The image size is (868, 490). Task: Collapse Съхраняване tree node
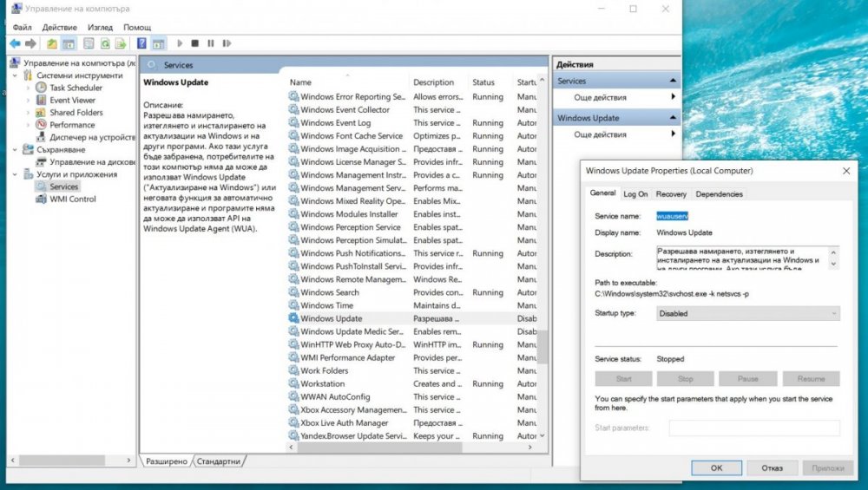tap(16, 149)
